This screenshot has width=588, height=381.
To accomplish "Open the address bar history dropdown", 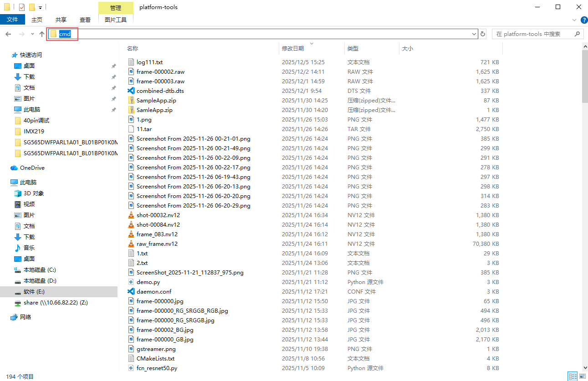I will 474,34.
